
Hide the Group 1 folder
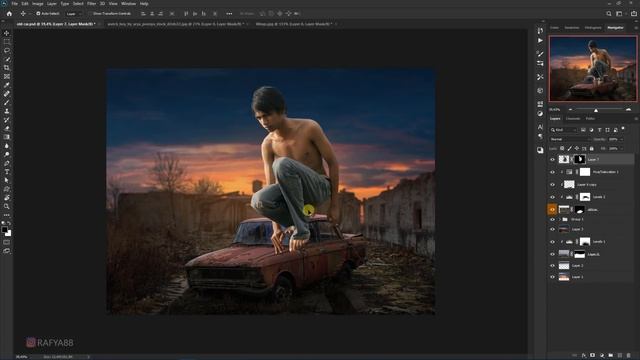(552, 220)
